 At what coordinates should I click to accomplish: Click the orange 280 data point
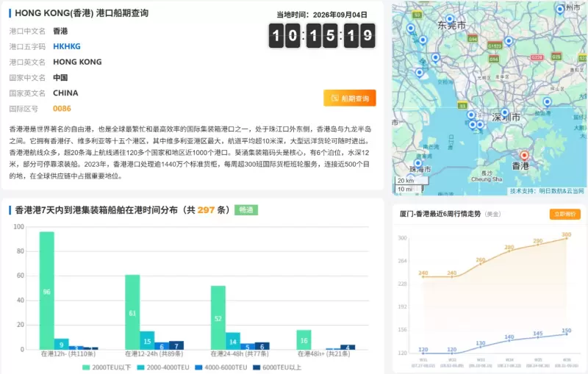[509, 251]
